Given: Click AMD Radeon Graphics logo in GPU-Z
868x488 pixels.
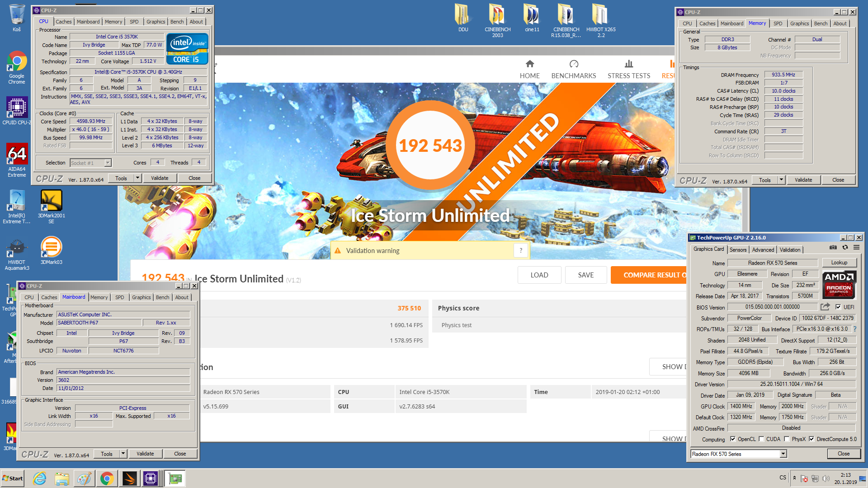Looking at the screenshot, I should coord(839,285).
